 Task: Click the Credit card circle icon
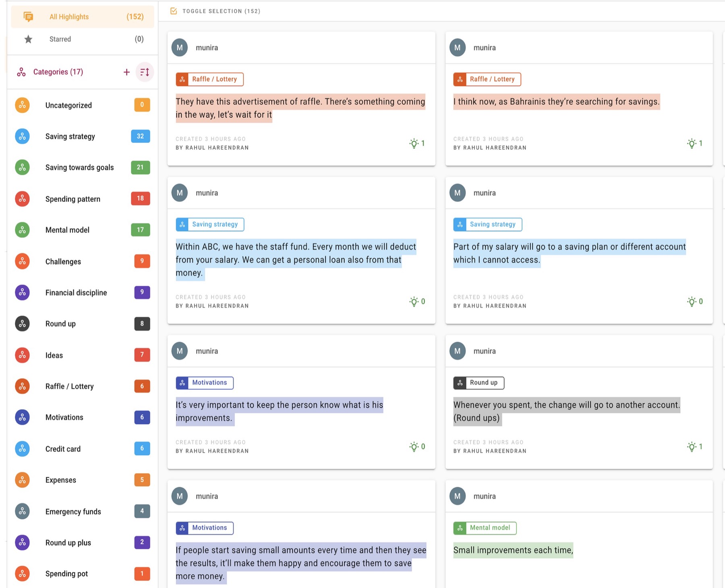(22, 449)
